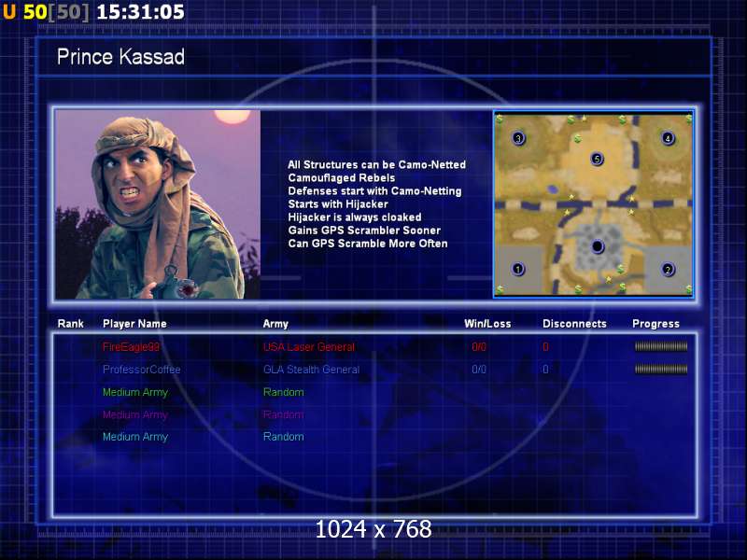Select the green Medium Army player
Viewport: 747px width, 560px height.
point(135,392)
